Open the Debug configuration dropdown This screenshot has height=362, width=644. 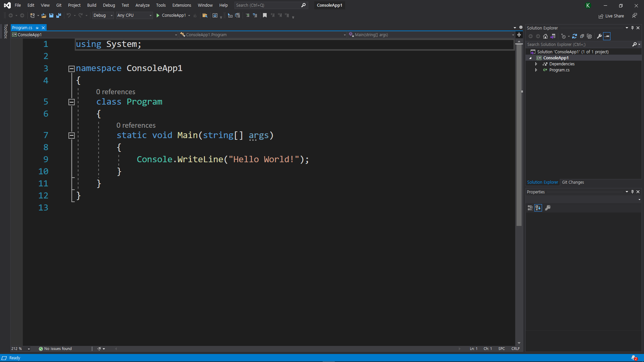coord(103,15)
